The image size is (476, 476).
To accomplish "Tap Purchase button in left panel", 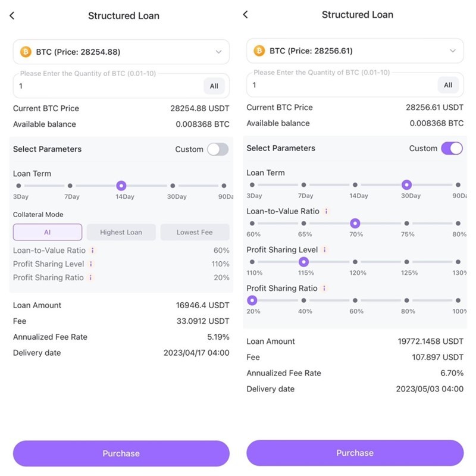I will pos(121,453).
